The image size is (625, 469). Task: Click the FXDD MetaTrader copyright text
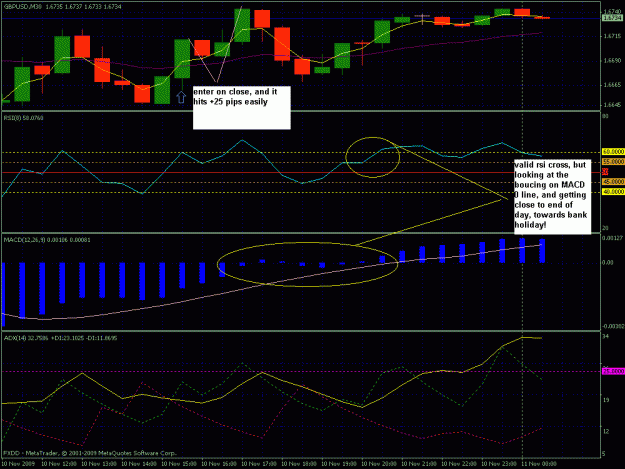coord(90,453)
